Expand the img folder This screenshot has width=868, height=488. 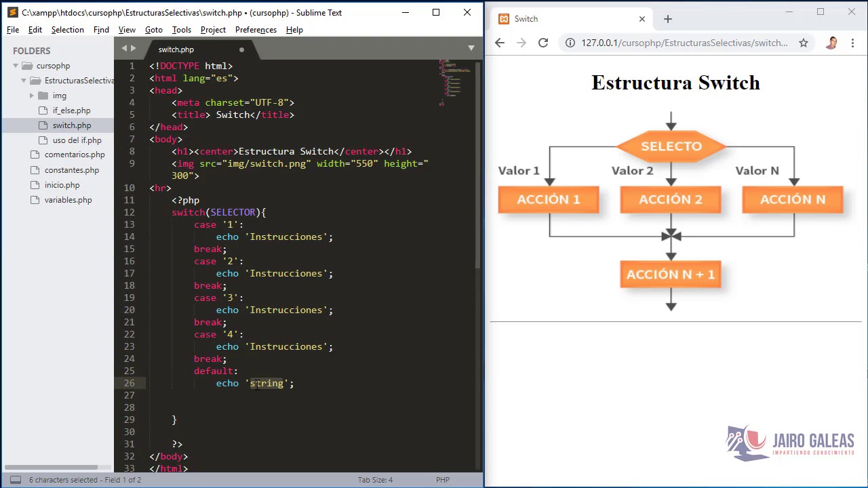coord(32,96)
